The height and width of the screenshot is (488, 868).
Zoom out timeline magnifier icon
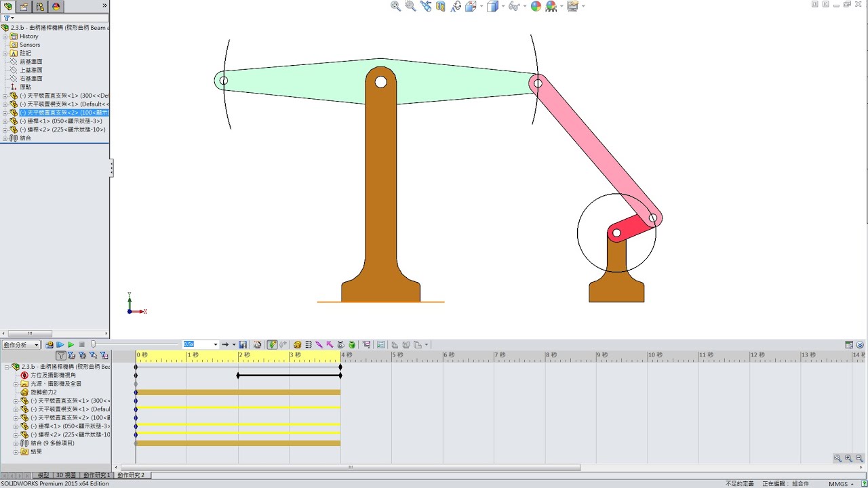click(859, 459)
